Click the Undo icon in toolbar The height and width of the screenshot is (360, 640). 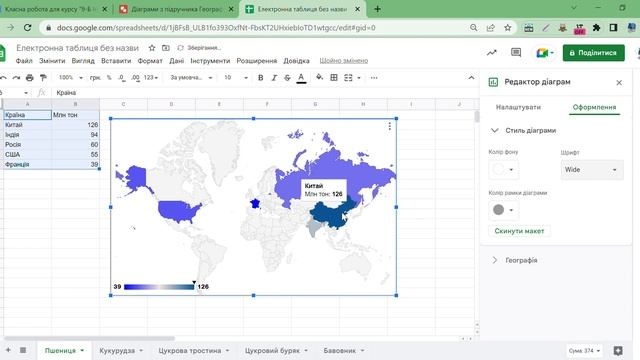(3, 78)
